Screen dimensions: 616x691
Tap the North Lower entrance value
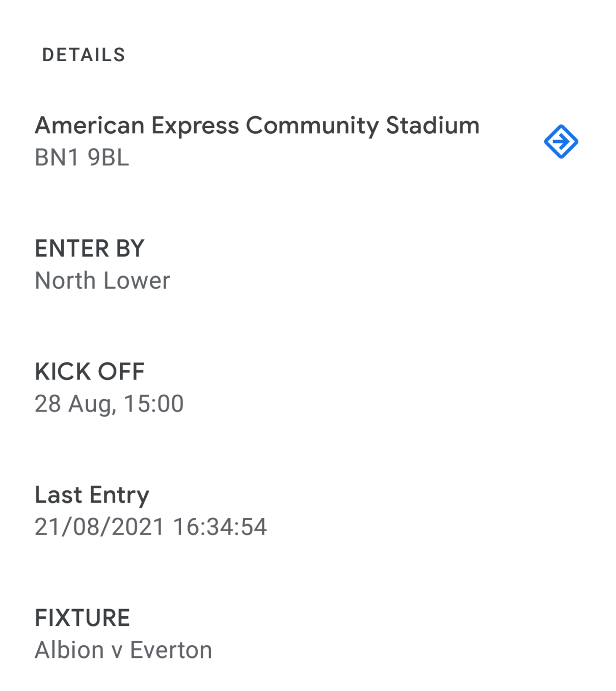102,281
